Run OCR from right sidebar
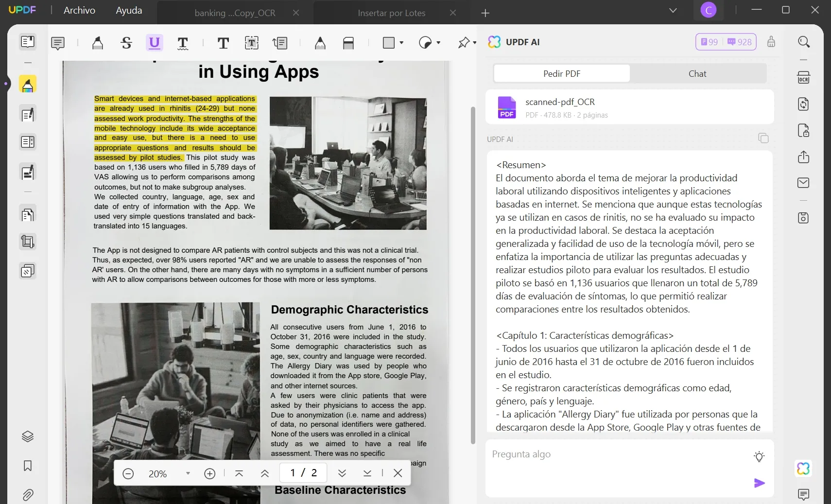This screenshot has height=504, width=831. [804, 77]
